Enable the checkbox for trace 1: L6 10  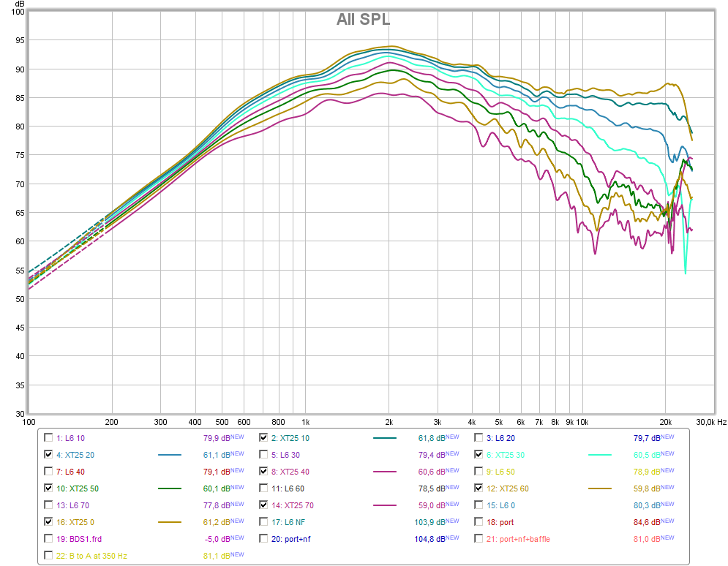tap(48, 437)
